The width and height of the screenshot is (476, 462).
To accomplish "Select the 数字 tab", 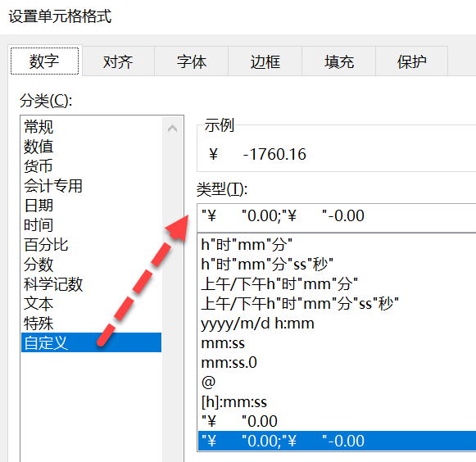I will tap(44, 61).
